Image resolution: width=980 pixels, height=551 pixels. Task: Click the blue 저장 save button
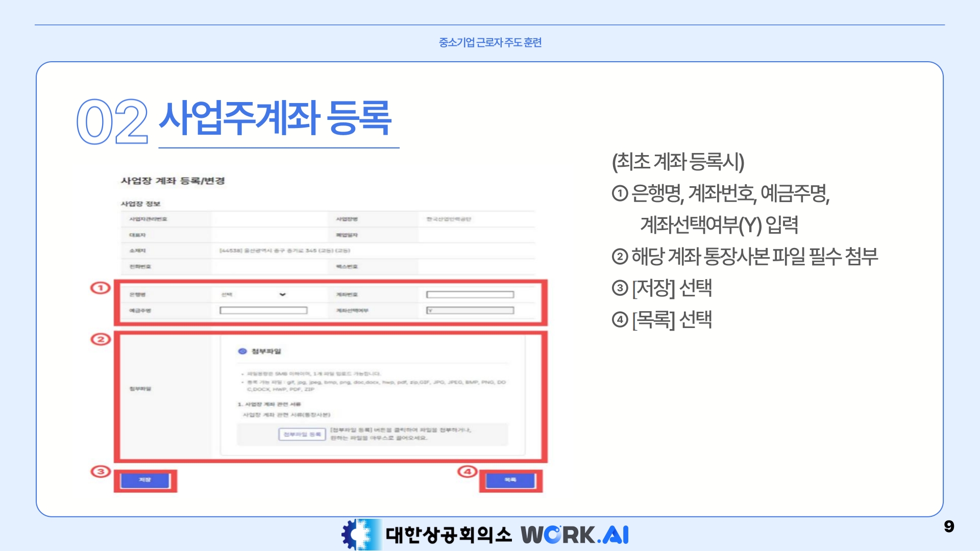pos(145,480)
